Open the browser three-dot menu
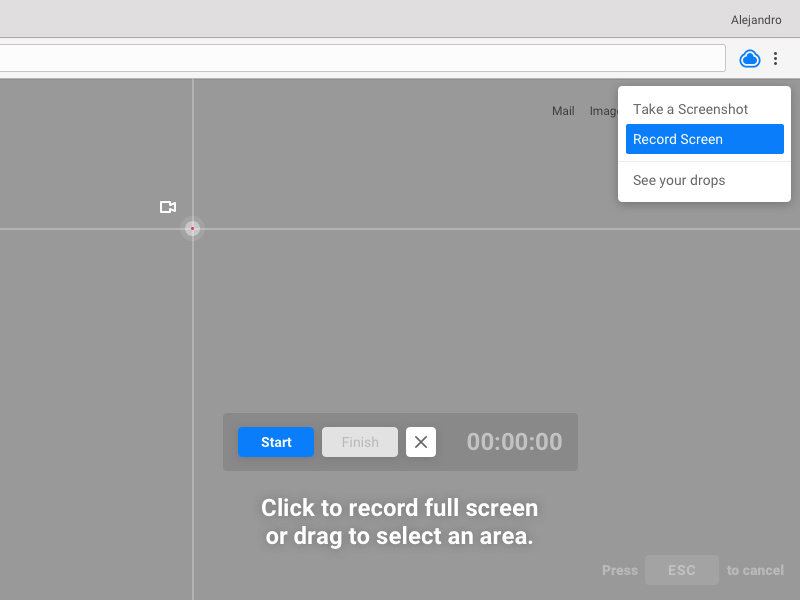Image resolution: width=800 pixels, height=600 pixels. tap(775, 59)
